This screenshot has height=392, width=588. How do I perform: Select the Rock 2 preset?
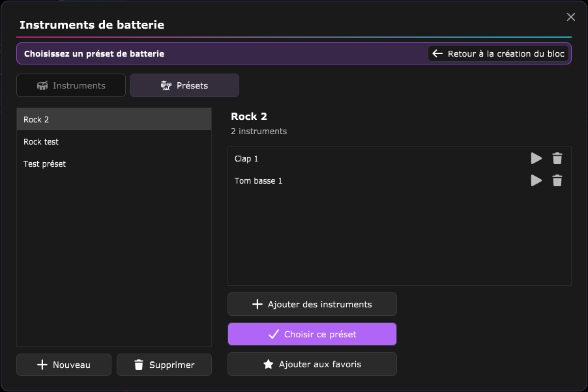pyautogui.click(x=114, y=120)
